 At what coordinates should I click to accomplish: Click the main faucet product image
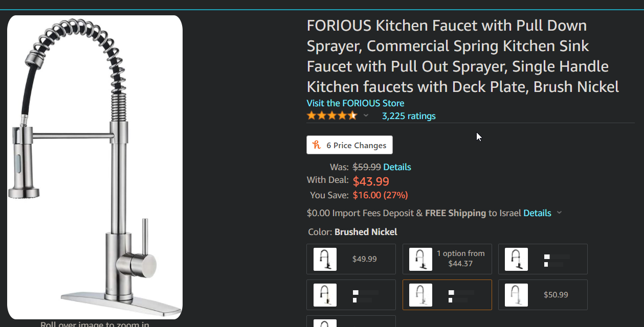coord(95,167)
